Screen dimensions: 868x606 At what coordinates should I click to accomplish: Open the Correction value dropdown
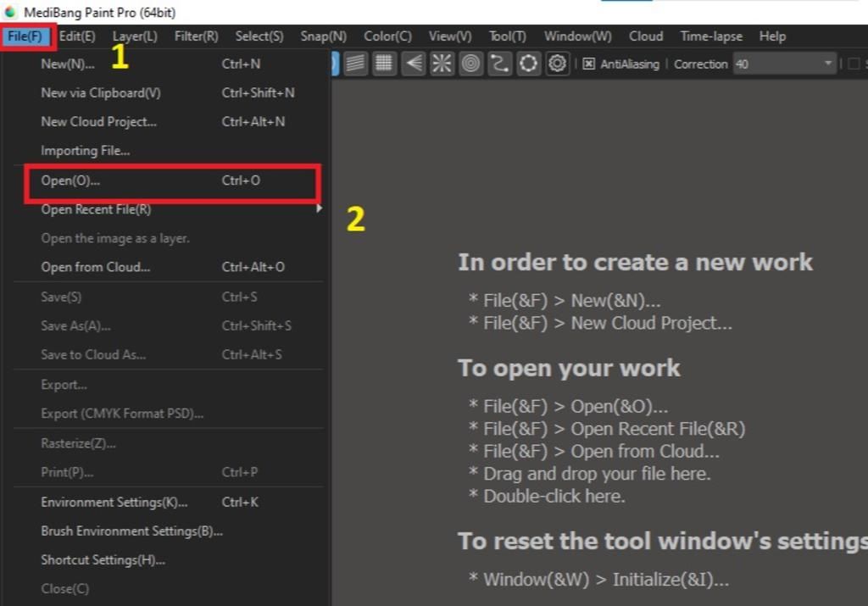pyautogui.click(x=784, y=64)
